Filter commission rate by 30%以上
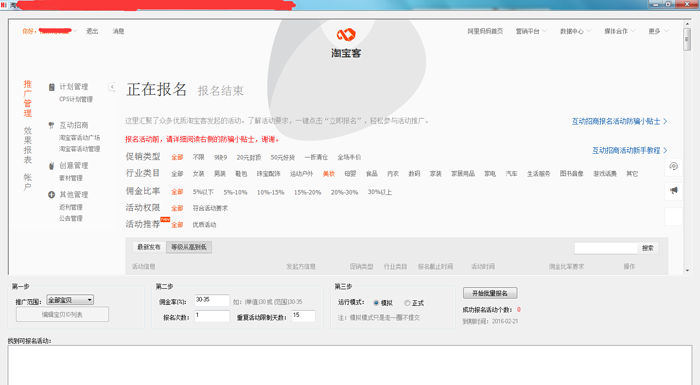This screenshot has width=700, height=385. pyautogui.click(x=380, y=192)
